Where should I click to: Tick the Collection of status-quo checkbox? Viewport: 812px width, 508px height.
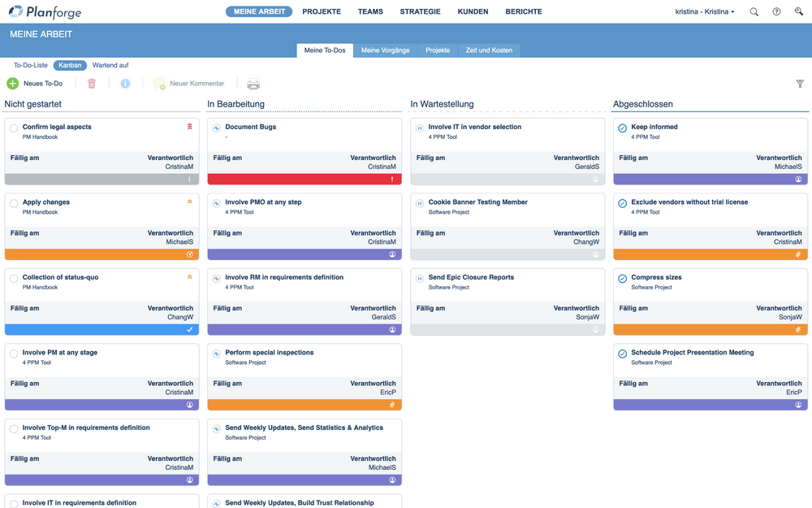[x=14, y=279]
